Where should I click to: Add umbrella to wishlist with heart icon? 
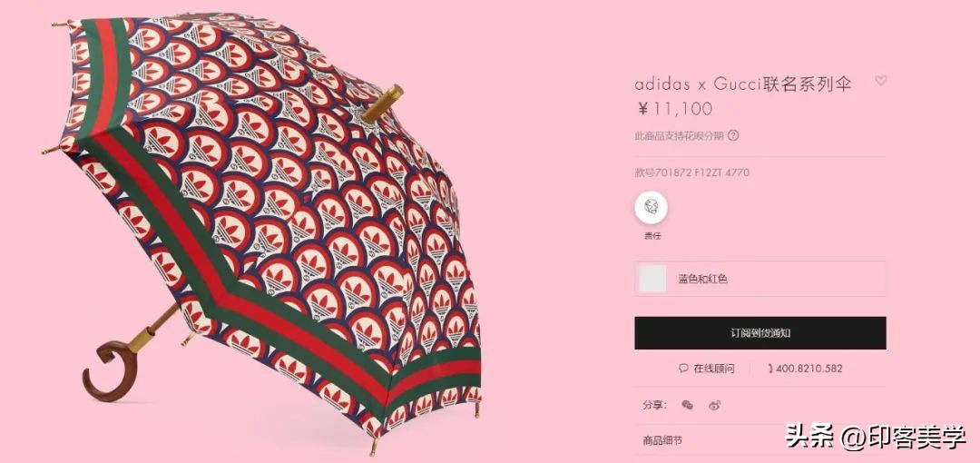[x=880, y=81]
